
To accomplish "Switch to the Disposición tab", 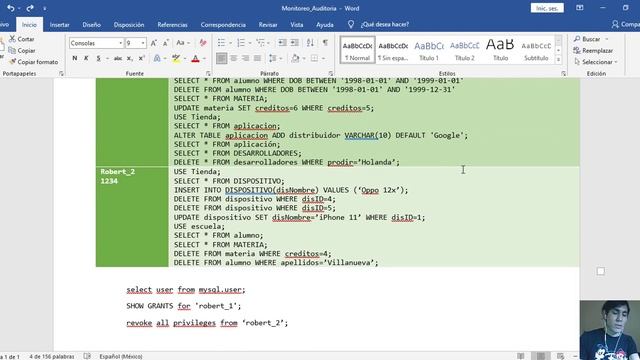I will (129, 25).
